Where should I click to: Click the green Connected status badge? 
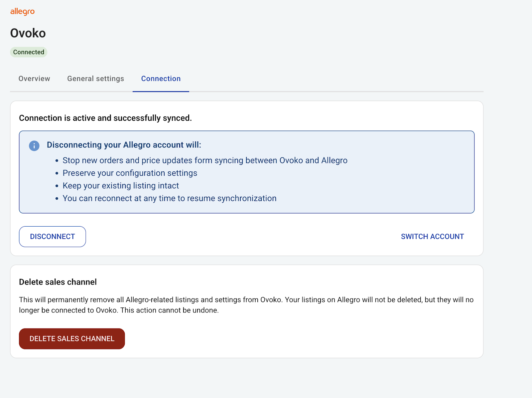tap(29, 52)
